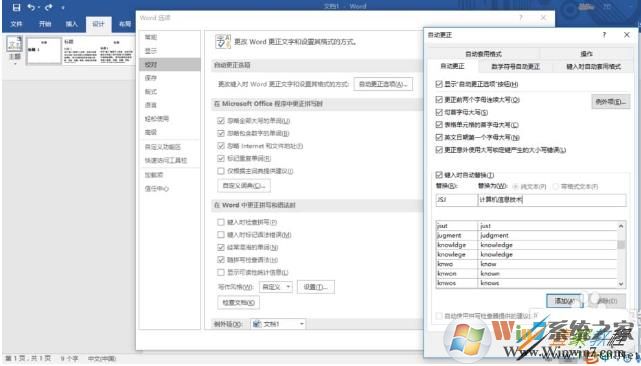Switch to the 操作 tab in AutoCorrect
The height and width of the screenshot is (366, 641).
pyautogui.click(x=587, y=54)
